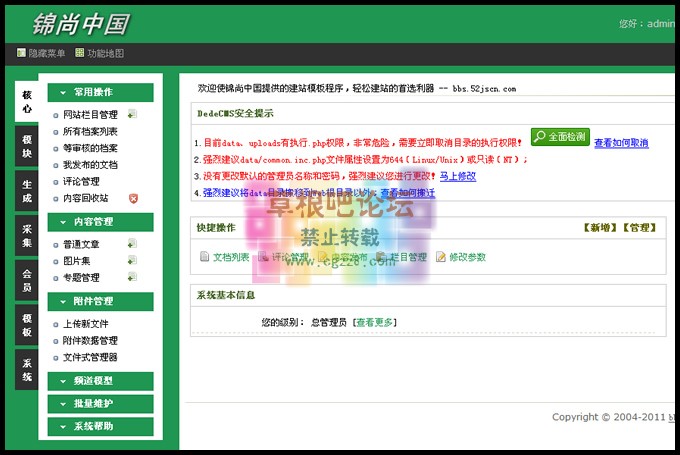Click the add icon next to 网站栏目管理
The image size is (680, 455).
pyautogui.click(x=132, y=114)
